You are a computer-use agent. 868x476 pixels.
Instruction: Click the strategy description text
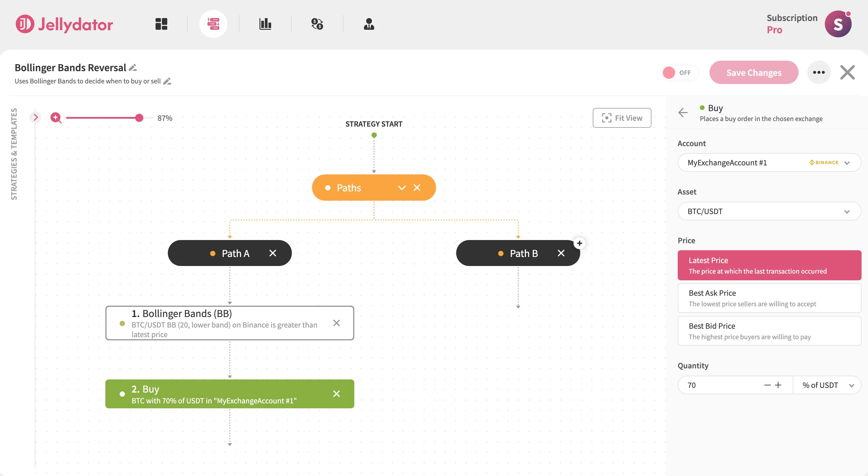[x=88, y=81]
